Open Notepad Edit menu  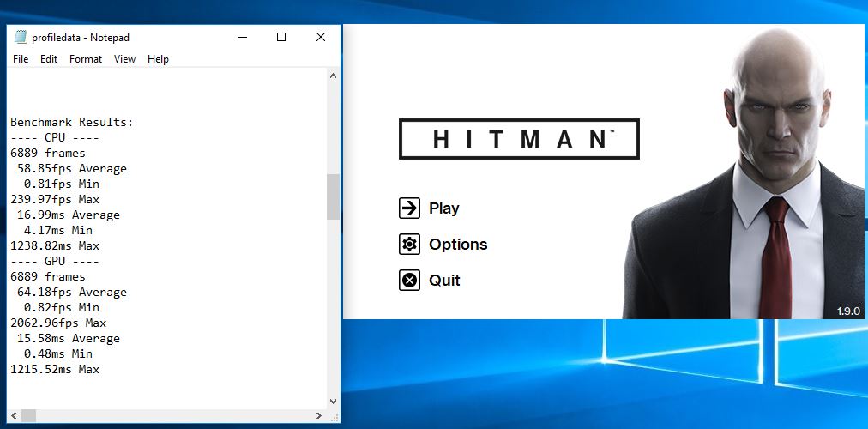coord(49,59)
